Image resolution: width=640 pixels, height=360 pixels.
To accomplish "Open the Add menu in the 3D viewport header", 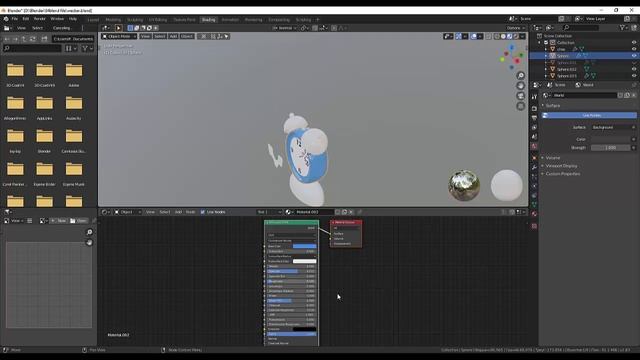I will pos(173,36).
